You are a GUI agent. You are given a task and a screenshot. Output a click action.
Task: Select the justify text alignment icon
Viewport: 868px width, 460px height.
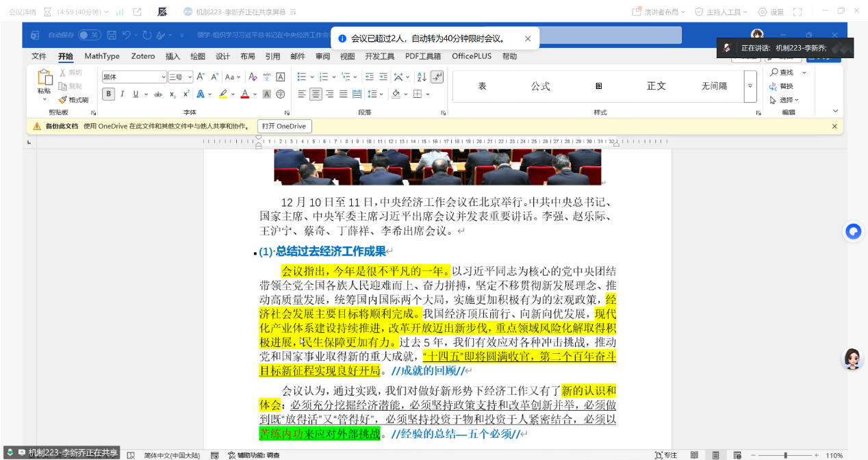pyautogui.click(x=344, y=94)
